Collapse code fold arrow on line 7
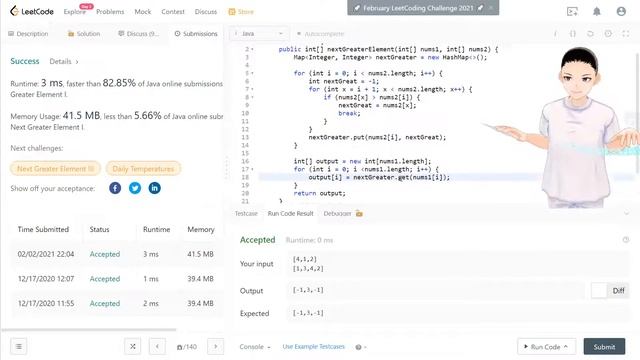The height and width of the screenshot is (360, 640). pyautogui.click(x=252, y=89)
